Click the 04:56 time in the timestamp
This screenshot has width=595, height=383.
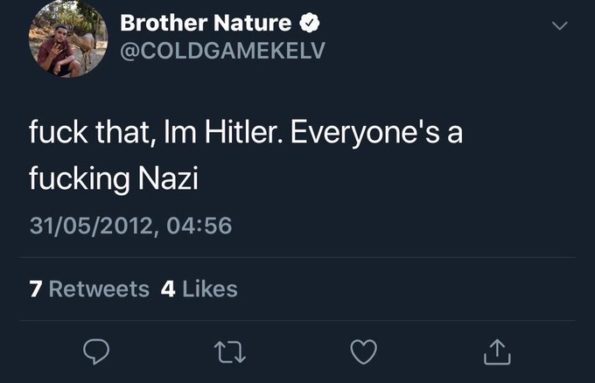pos(199,225)
